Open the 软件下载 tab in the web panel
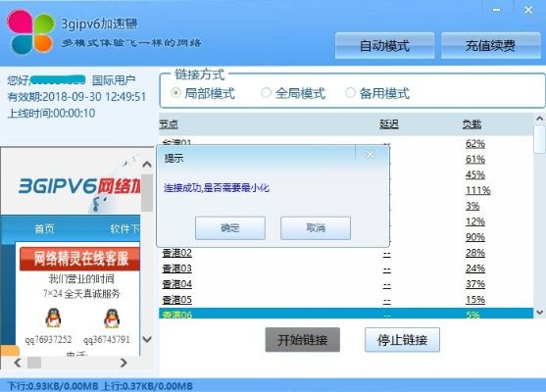This screenshot has height=392, width=546. coord(125,228)
